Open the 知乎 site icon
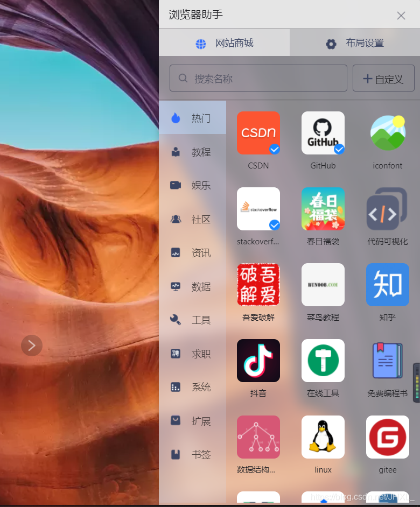Viewport: 420px width, 507px height. coord(388,285)
